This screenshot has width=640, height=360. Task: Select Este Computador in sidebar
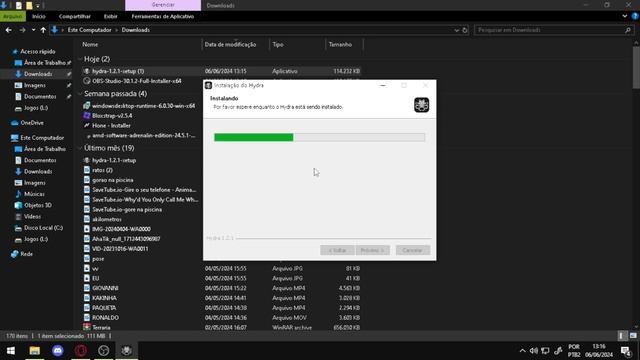pos(42,138)
